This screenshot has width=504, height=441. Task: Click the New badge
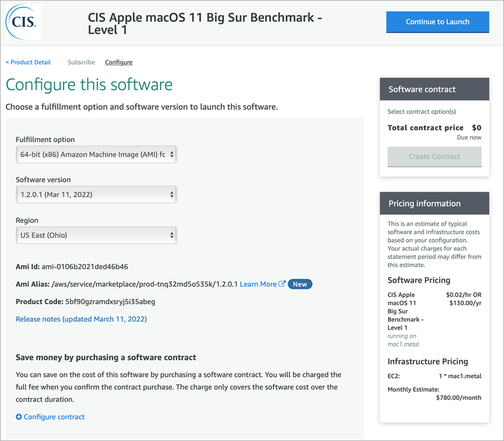(300, 284)
